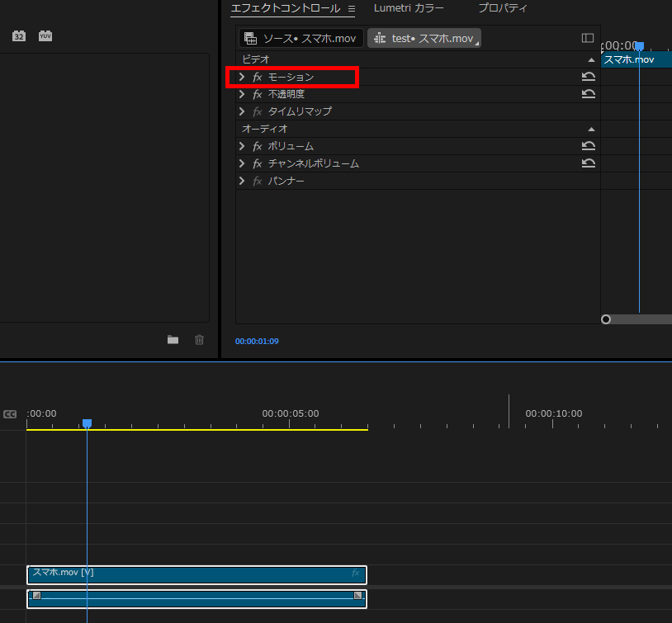Viewport: 672px width, 623px height.
Task: Click the 00:00:10:00 mark on timeline ruler
Action: pos(554,413)
